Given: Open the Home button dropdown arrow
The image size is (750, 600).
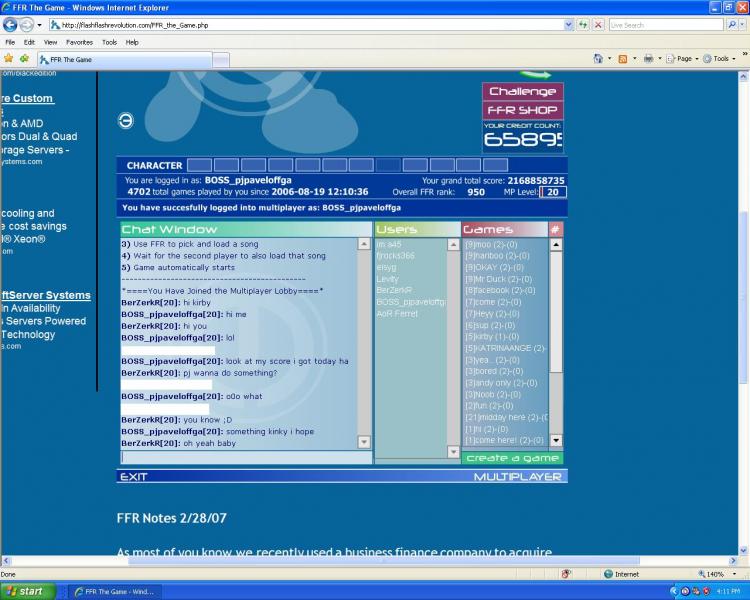Looking at the screenshot, I should tap(609, 59).
